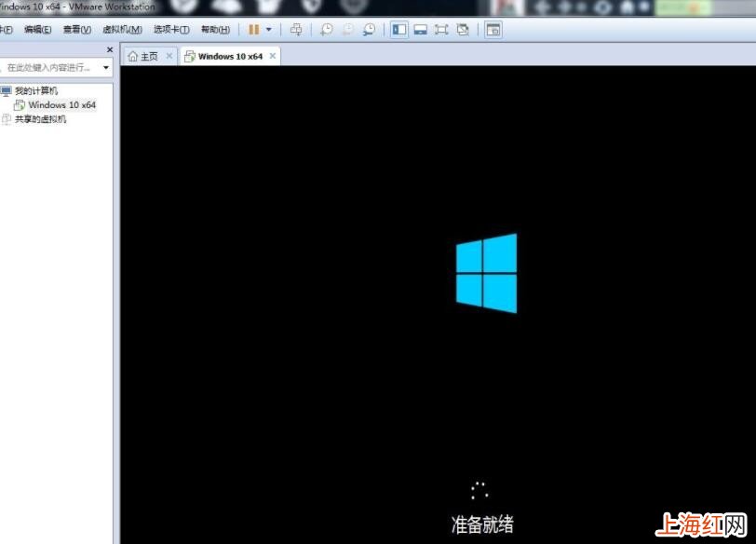
Task: Select Windows 10 x64 in the library tree
Action: click(x=62, y=104)
